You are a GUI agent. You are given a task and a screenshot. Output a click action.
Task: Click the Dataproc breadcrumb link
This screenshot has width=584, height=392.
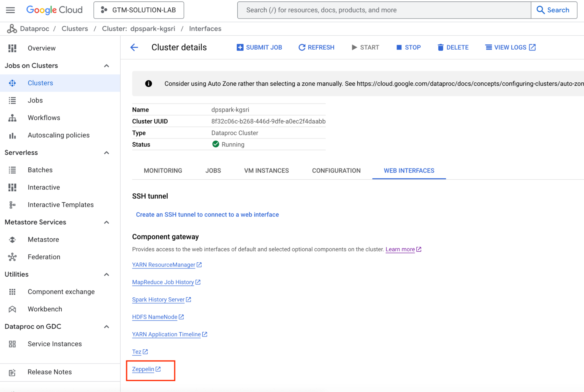pyautogui.click(x=34, y=29)
